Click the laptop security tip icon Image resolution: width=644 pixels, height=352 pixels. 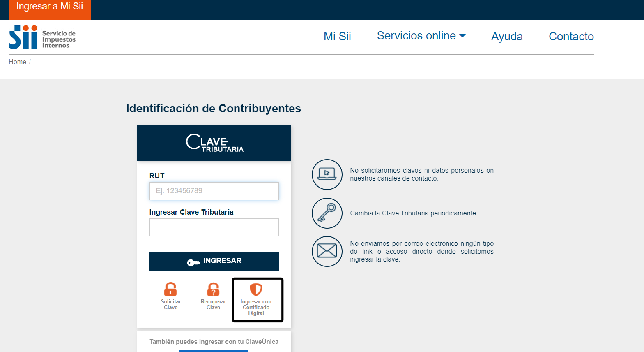point(327,174)
